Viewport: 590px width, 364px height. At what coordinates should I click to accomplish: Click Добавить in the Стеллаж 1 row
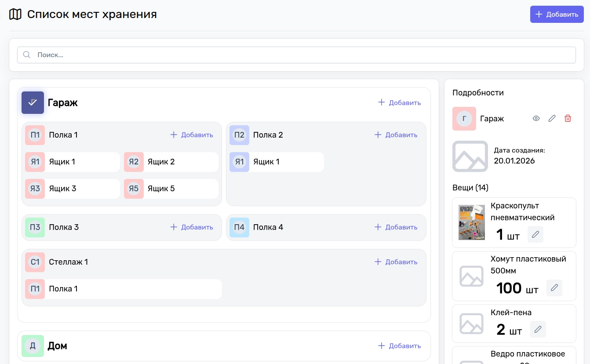coord(396,262)
